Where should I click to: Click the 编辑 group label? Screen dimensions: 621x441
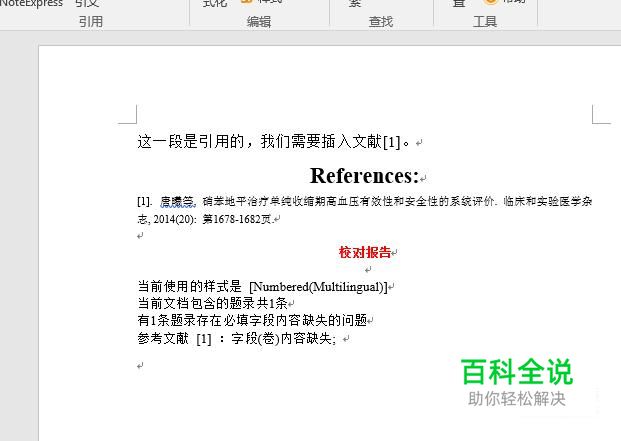tap(259, 21)
